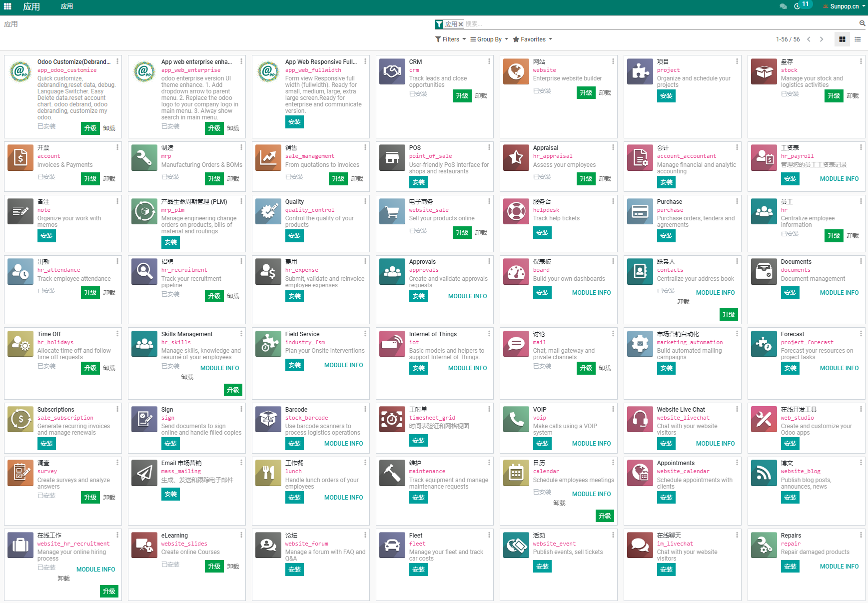
Task: Open the activities clock icon with badge 11
Action: [x=803, y=5]
